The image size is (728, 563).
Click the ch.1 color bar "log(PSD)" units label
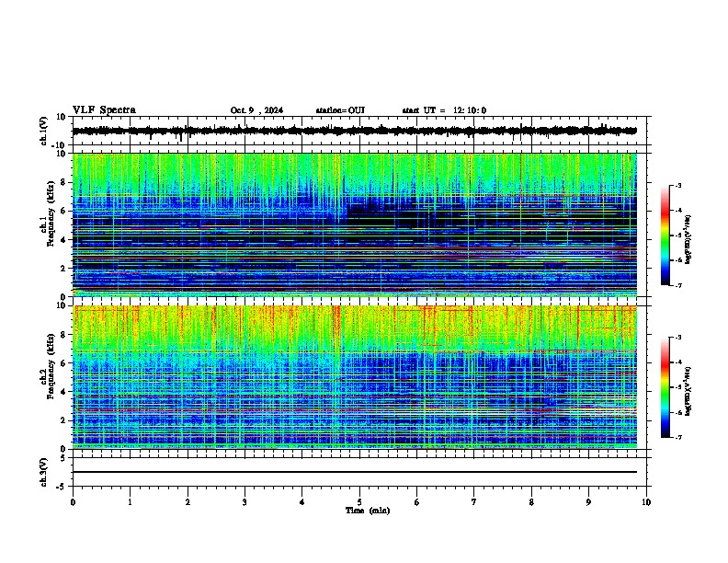pyautogui.click(x=688, y=239)
